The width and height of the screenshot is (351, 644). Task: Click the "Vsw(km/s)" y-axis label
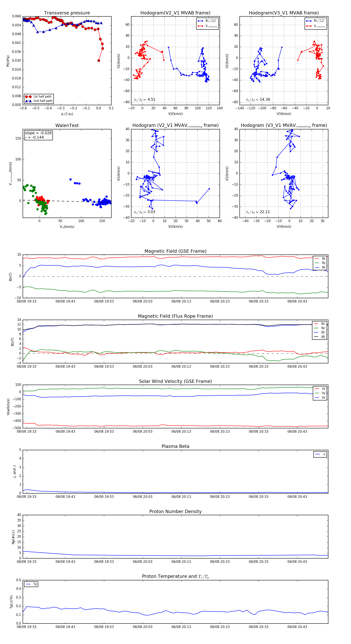point(8,407)
